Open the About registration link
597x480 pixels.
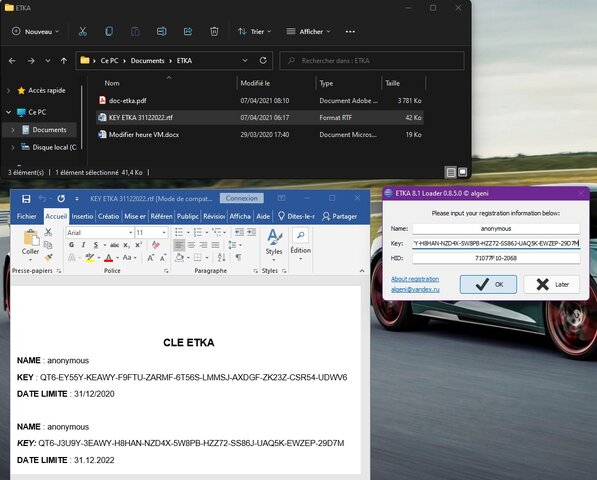[x=415, y=279]
